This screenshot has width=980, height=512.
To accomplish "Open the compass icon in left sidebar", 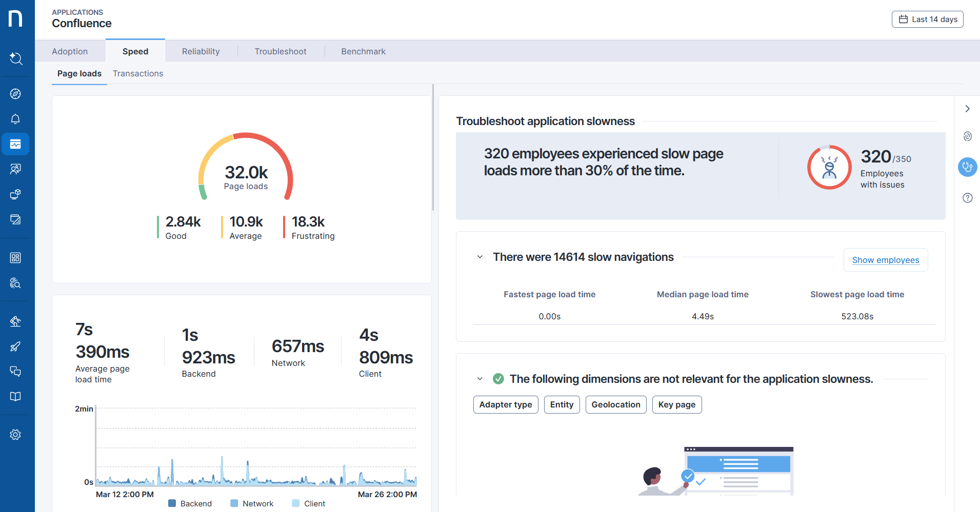I will [x=15, y=94].
